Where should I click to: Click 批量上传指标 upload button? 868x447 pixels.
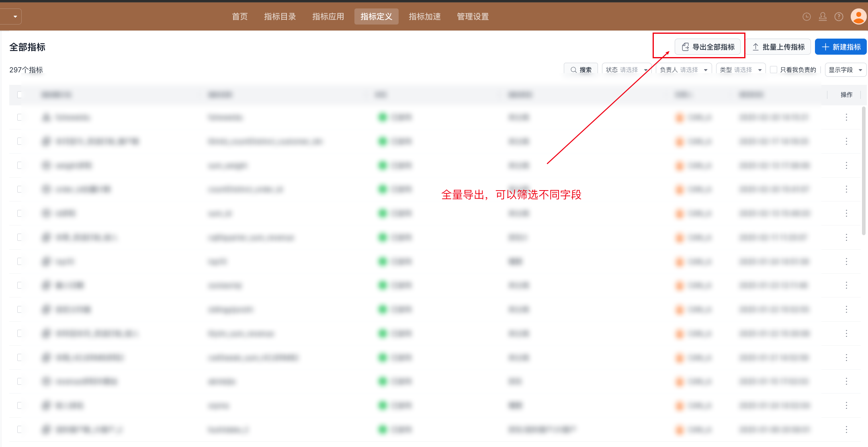click(778, 47)
